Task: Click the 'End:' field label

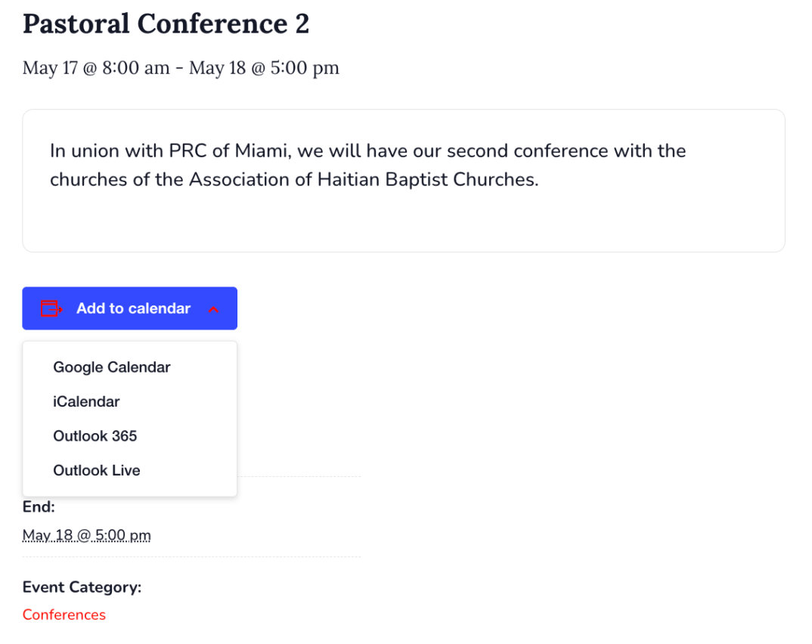Action: click(x=39, y=506)
